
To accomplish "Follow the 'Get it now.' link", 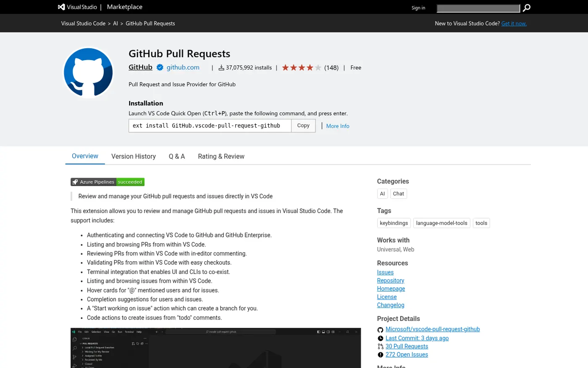I will click(x=514, y=24).
